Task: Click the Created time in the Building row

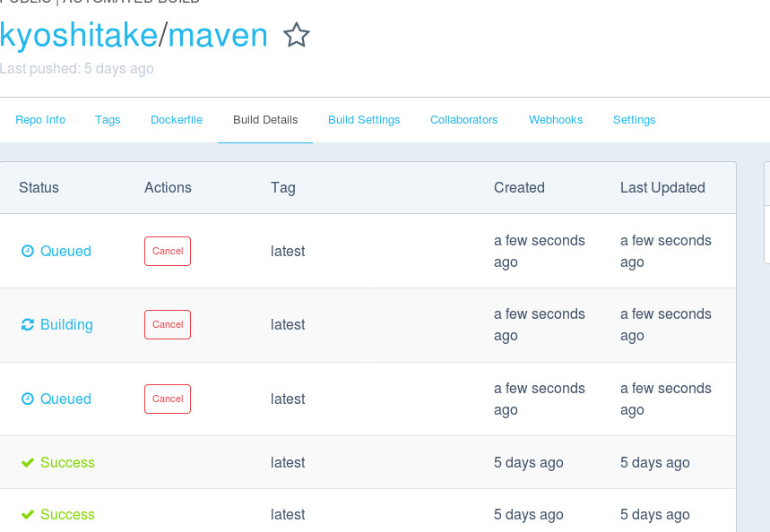Action: (540, 325)
